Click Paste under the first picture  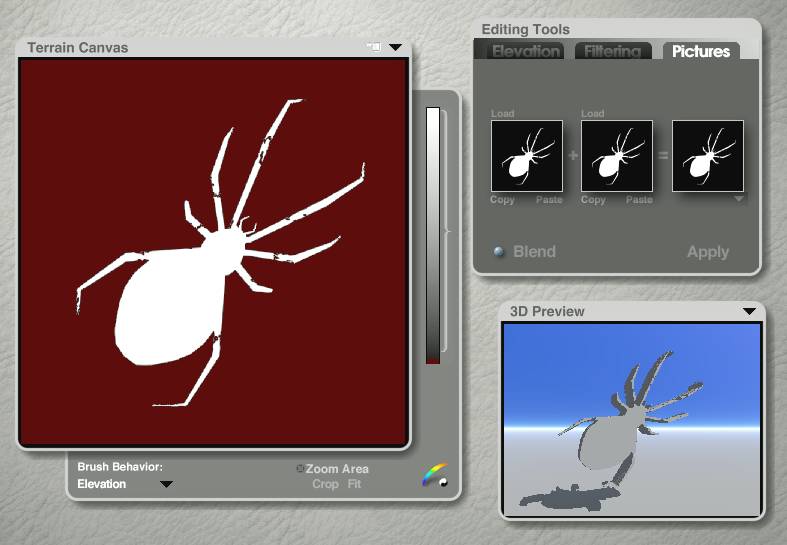[549, 200]
